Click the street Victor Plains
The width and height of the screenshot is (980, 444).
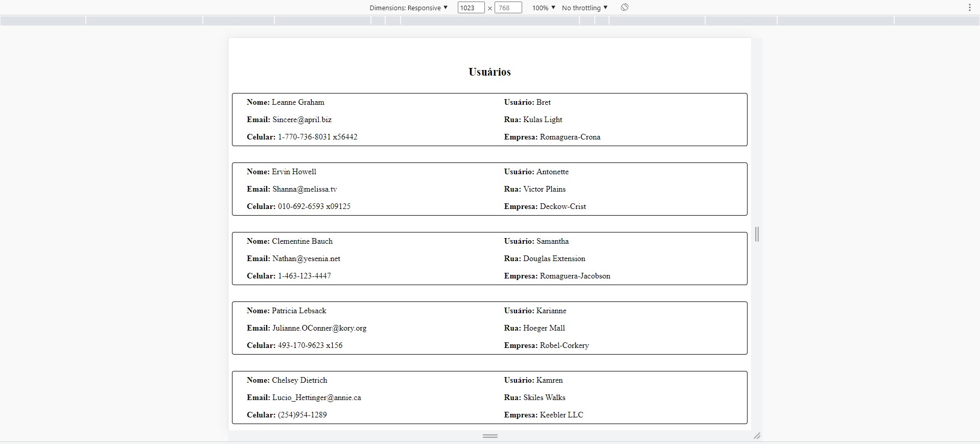pyautogui.click(x=545, y=189)
